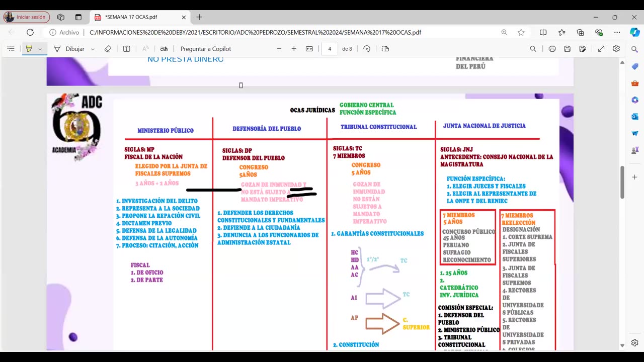Print the PDF document
The width and height of the screenshot is (644, 362).
click(x=552, y=49)
